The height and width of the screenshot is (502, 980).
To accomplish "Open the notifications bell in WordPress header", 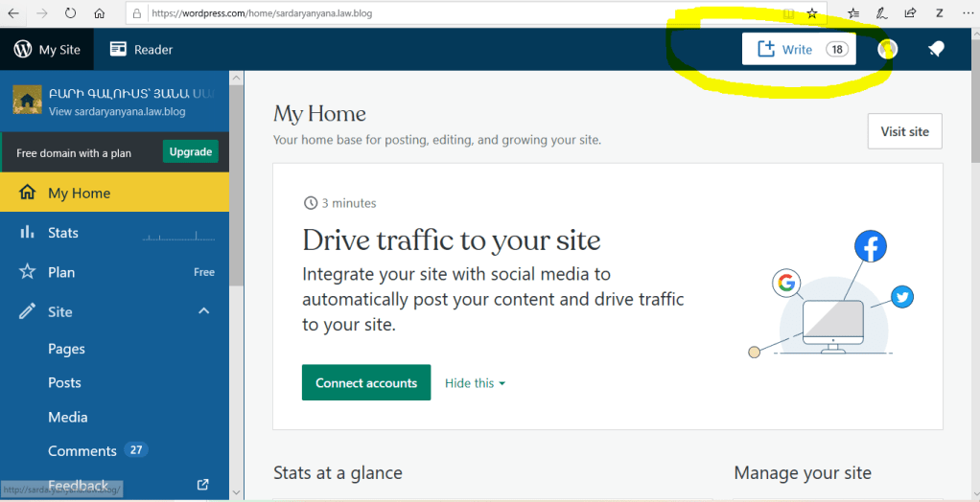I will [937, 50].
